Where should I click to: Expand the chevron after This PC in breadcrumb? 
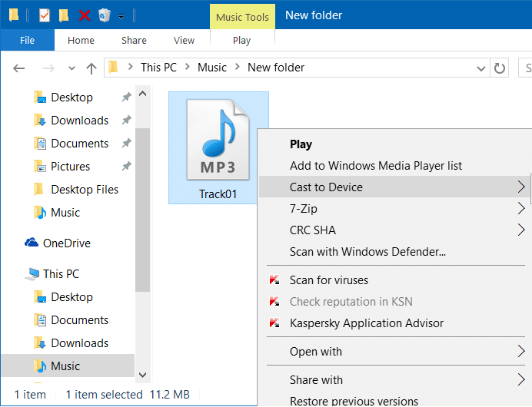(188, 67)
